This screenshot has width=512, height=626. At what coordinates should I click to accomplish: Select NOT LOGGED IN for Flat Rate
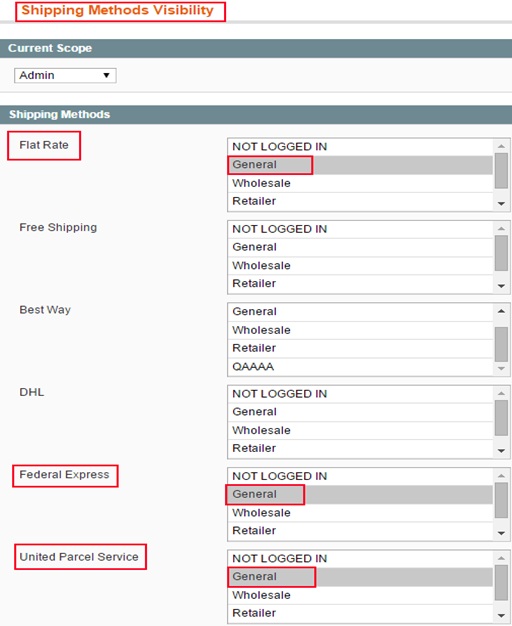point(360,147)
